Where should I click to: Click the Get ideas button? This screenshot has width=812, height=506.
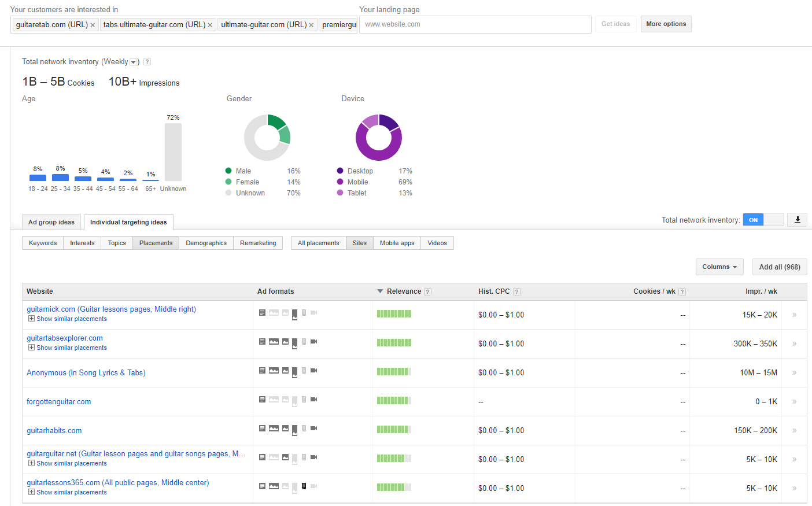tap(615, 24)
